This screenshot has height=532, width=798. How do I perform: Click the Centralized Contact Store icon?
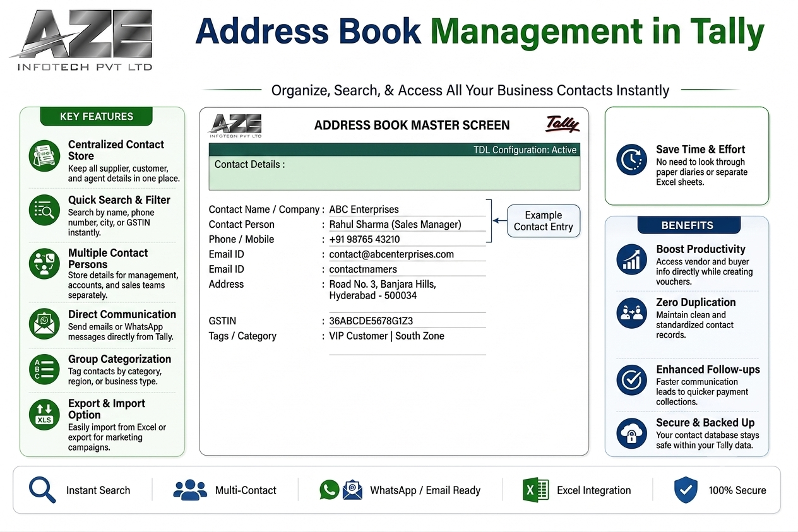(x=45, y=155)
